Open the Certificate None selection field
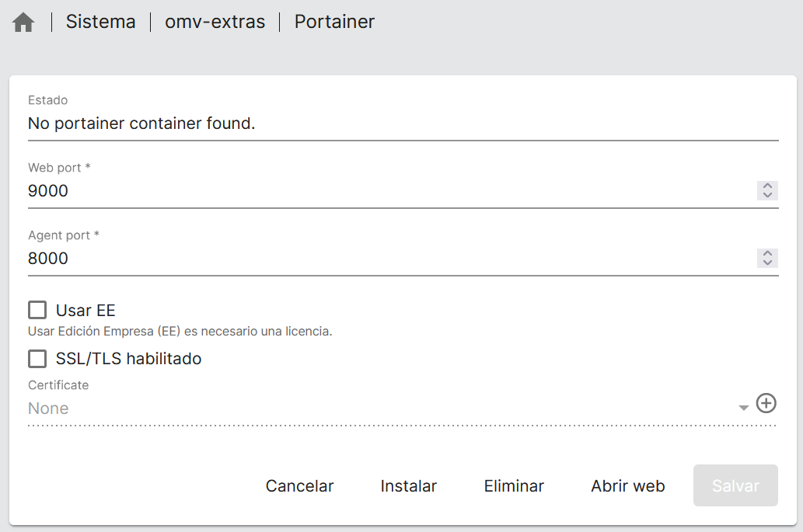 click(x=381, y=409)
